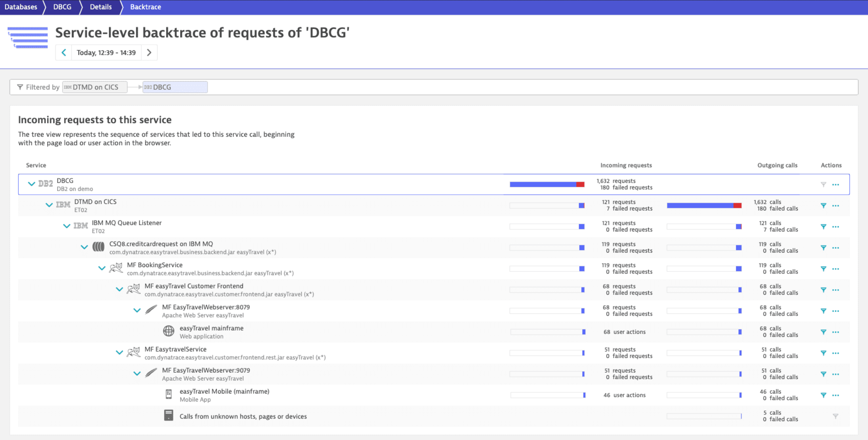Go to next timeframe arrow
Screen dimensions: 868x440
[x=149, y=53]
